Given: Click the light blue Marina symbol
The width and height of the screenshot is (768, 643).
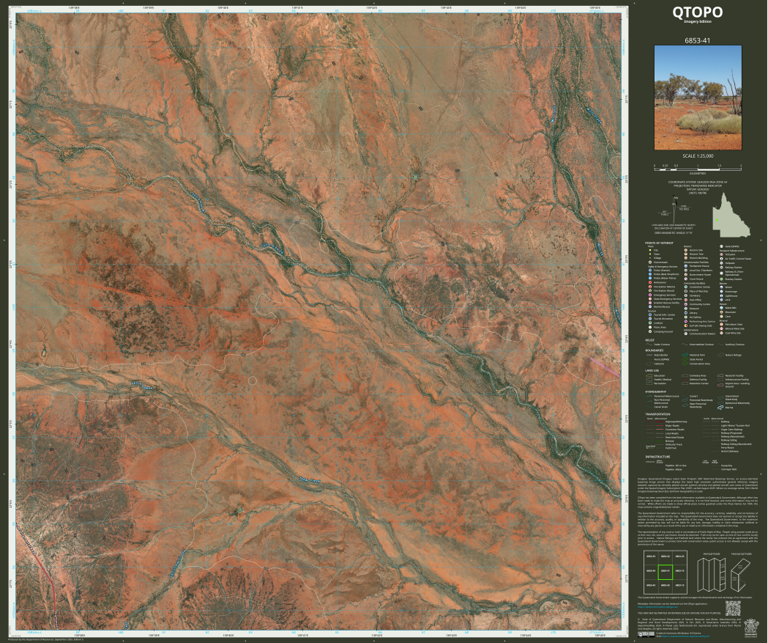Looking at the screenshot, I should click(x=720, y=407).
